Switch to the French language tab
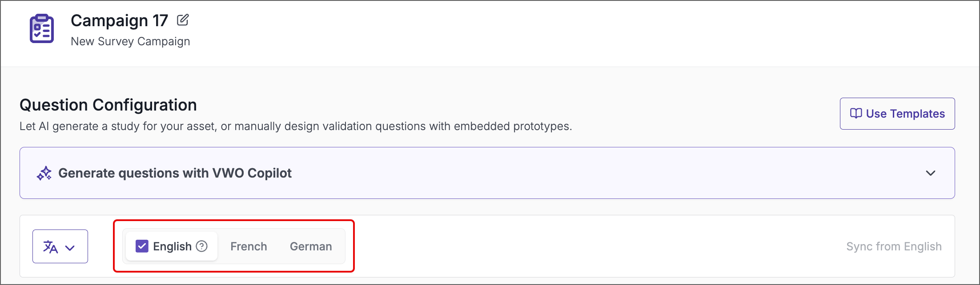Viewport: 980px width, 285px height. coord(249,246)
